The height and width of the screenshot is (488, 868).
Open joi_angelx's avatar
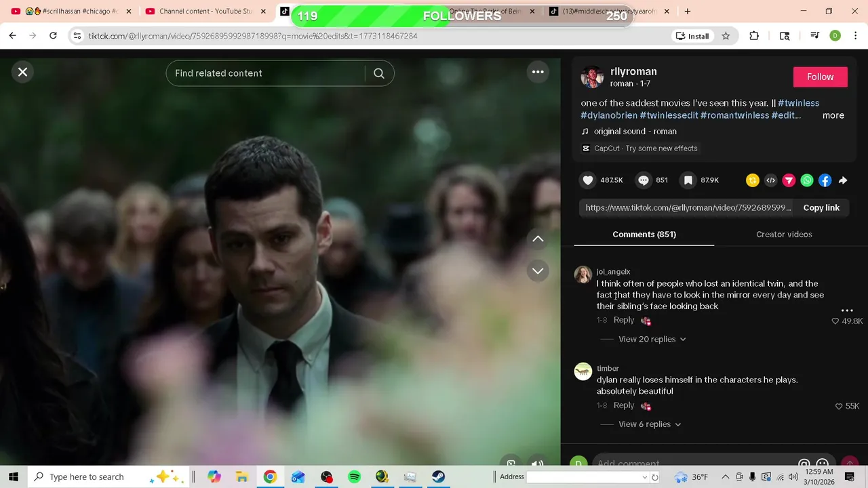pos(583,274)
